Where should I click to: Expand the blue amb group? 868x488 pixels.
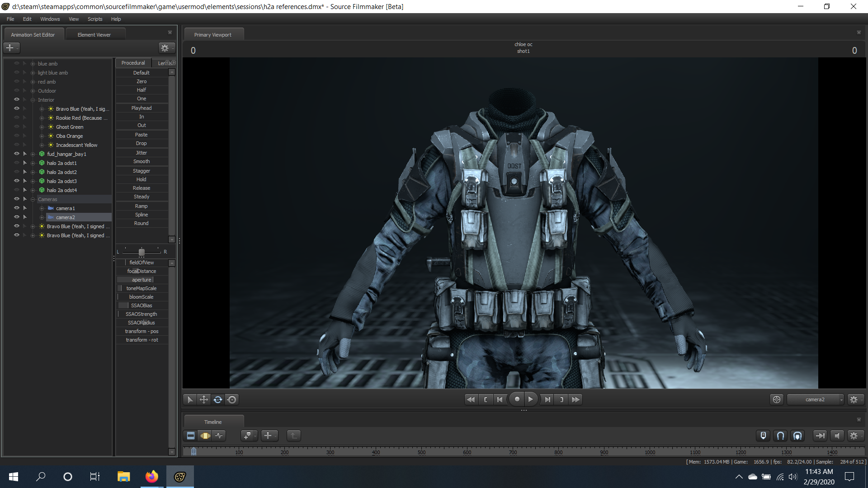[x=33, y=64]
